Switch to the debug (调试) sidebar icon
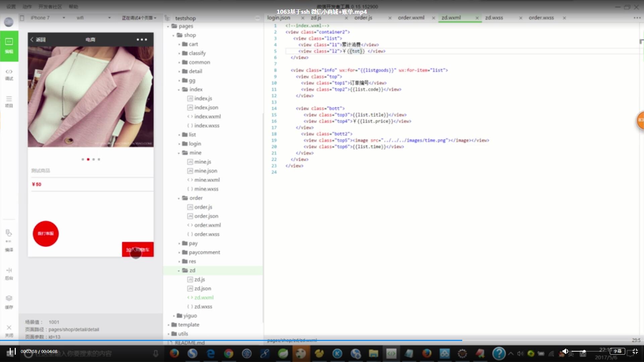644x362 pixels. 9,74
